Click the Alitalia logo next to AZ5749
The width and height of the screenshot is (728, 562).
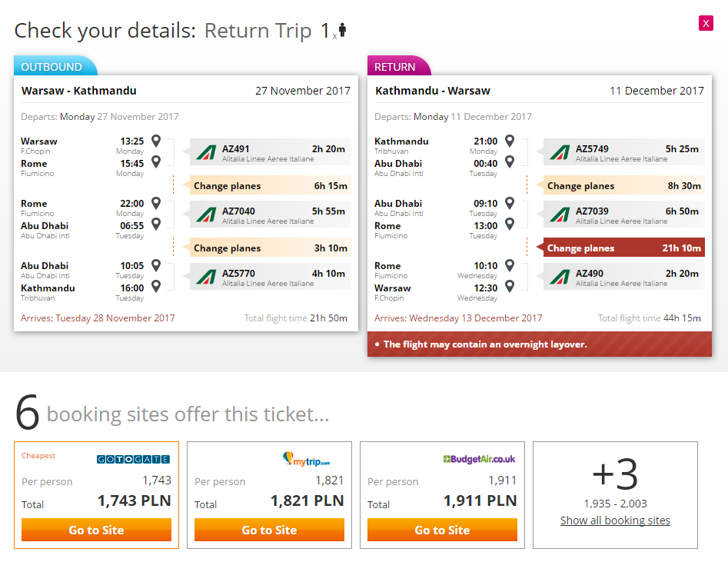[560, 152]
